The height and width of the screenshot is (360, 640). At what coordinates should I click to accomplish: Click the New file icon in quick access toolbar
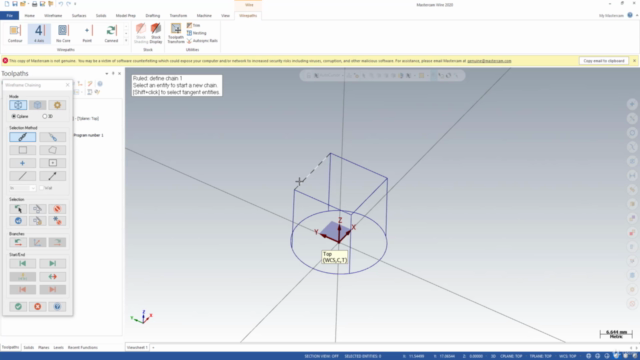pos(7,4)
